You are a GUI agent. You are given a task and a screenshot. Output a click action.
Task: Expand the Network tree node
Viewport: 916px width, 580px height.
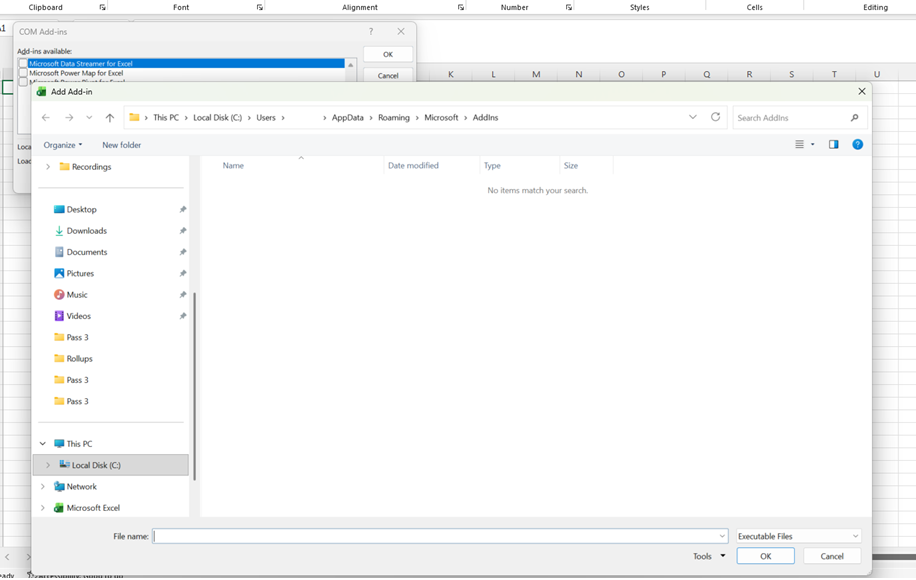point(43,487)
